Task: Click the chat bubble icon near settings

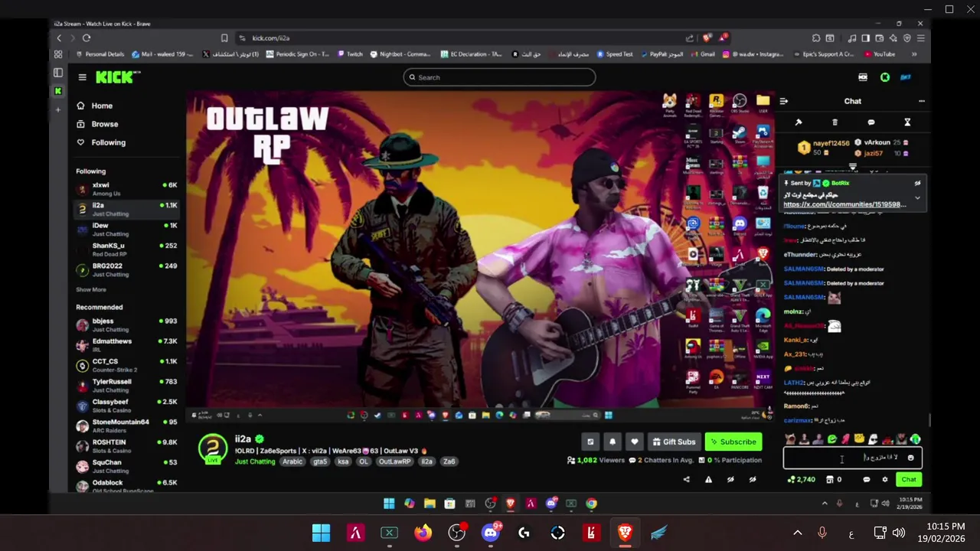Action: coord(867,480)
